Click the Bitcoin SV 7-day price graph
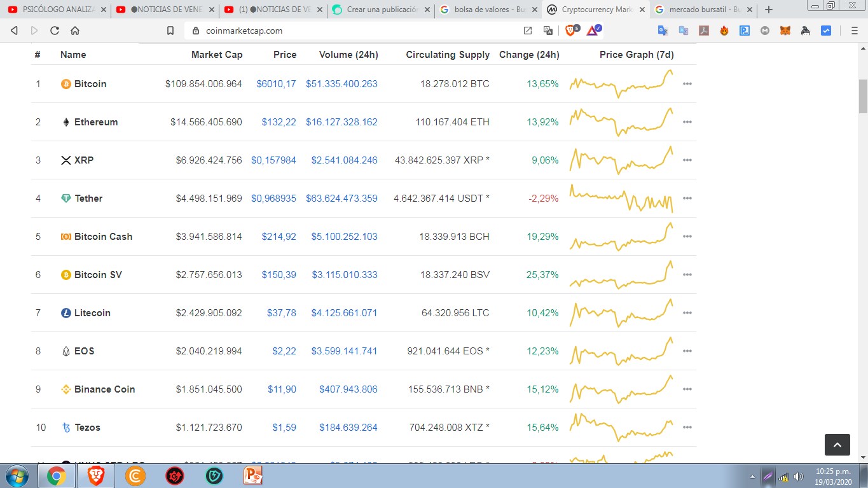Viewport: 868px width, 488px height. 621,274
